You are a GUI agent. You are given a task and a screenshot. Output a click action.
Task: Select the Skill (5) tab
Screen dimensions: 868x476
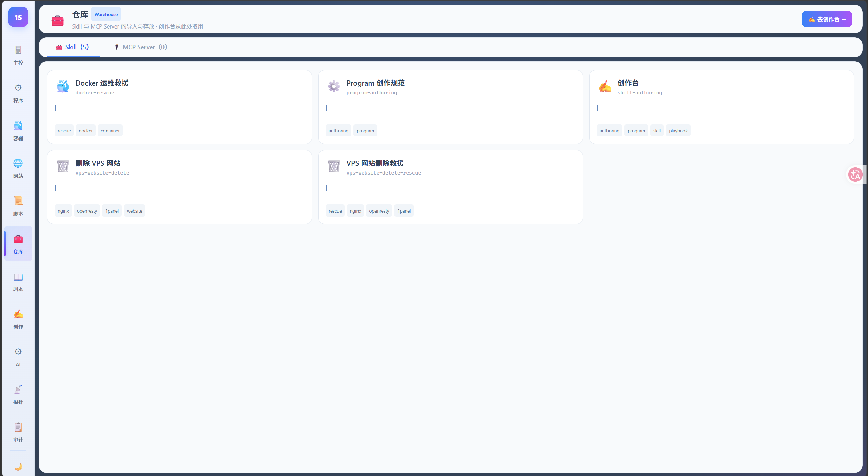coord(73,47)
